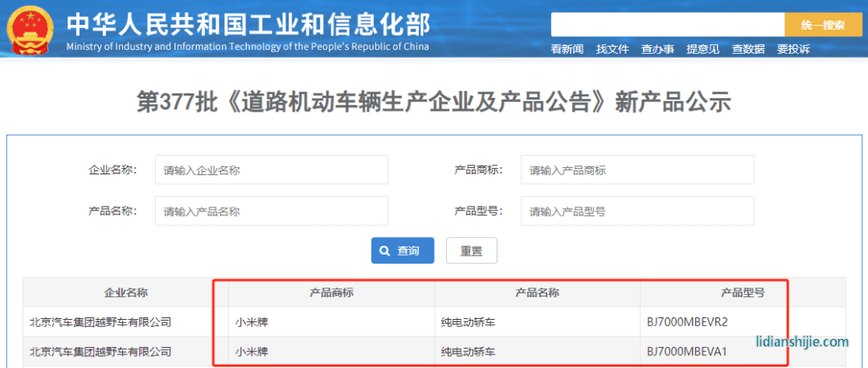Click the national emblem logo
The height and width of the screenshot is (368, 868).
[x=31, y=29]
